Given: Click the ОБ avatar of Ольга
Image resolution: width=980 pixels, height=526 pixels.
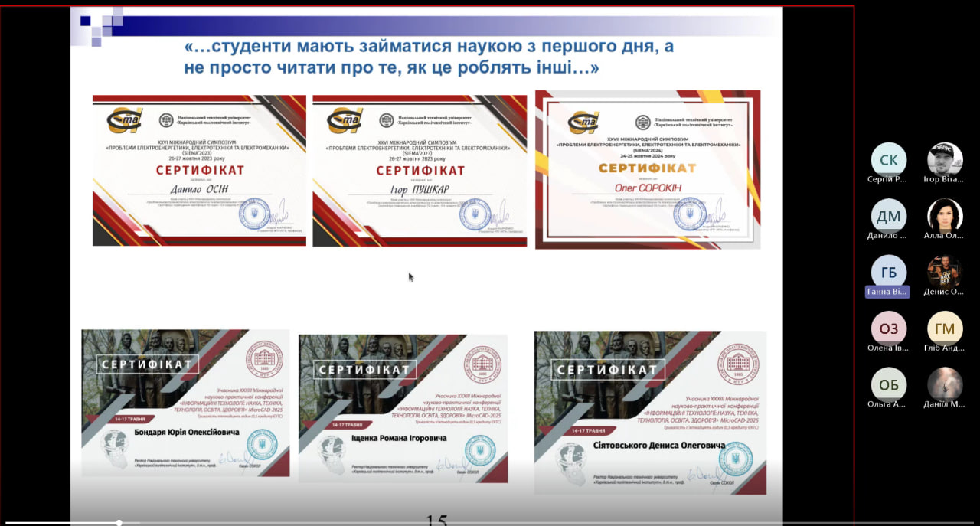Looking at the screenshot, I should click(x=889, y=384).
